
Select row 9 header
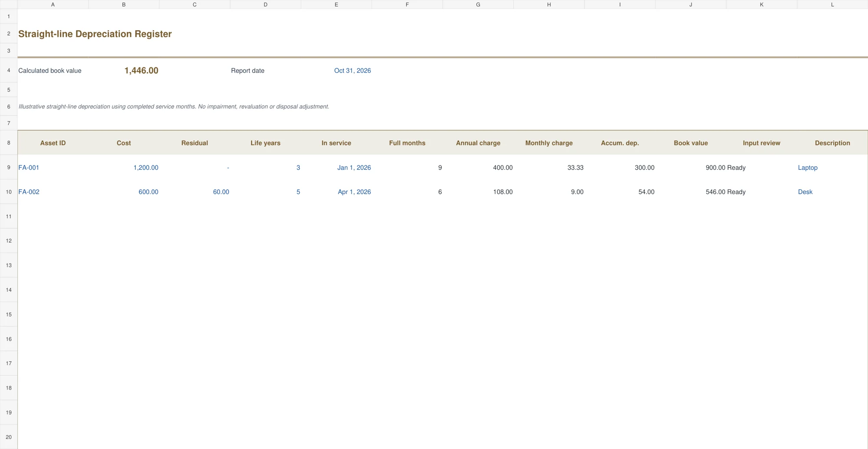9,168
